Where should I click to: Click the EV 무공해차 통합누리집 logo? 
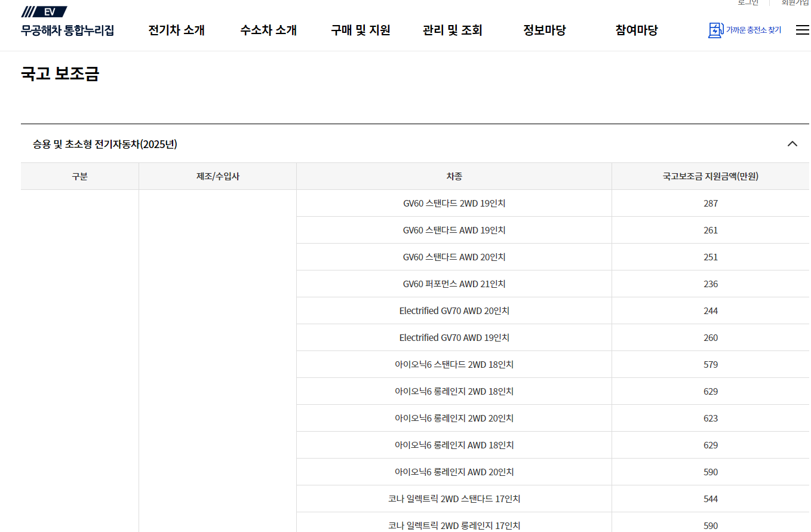[67, 21]
